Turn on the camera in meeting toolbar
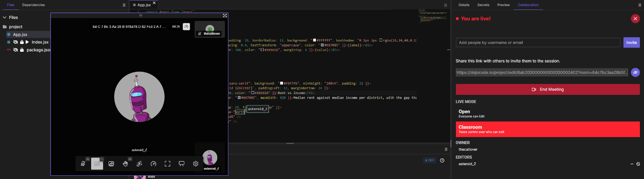644x179 pixels. coord(97,163)
